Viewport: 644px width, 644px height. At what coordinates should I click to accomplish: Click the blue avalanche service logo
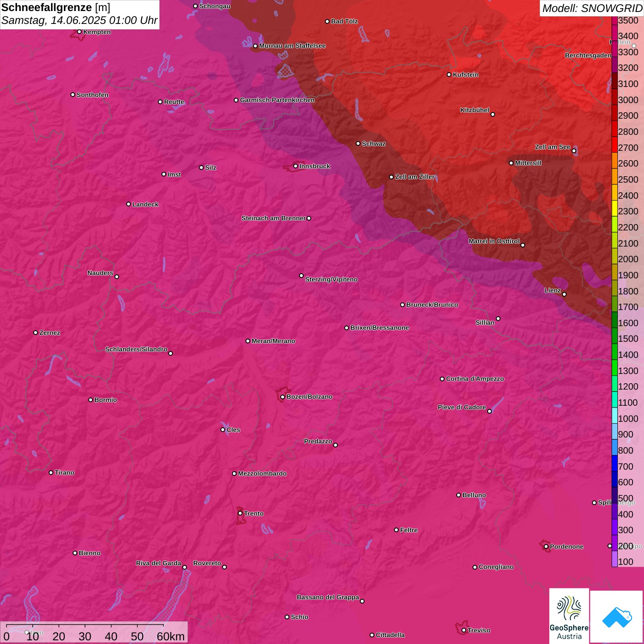click(616, 616)
